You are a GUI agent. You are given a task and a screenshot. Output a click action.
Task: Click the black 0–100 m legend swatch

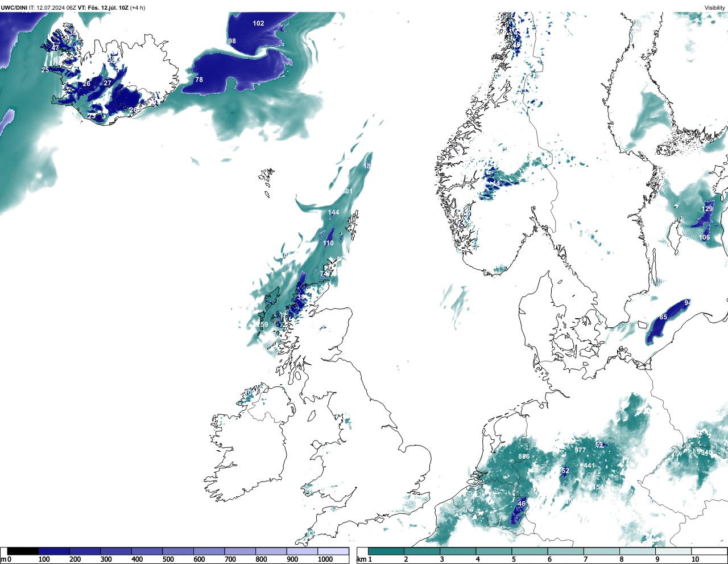(x=23, y=551)
